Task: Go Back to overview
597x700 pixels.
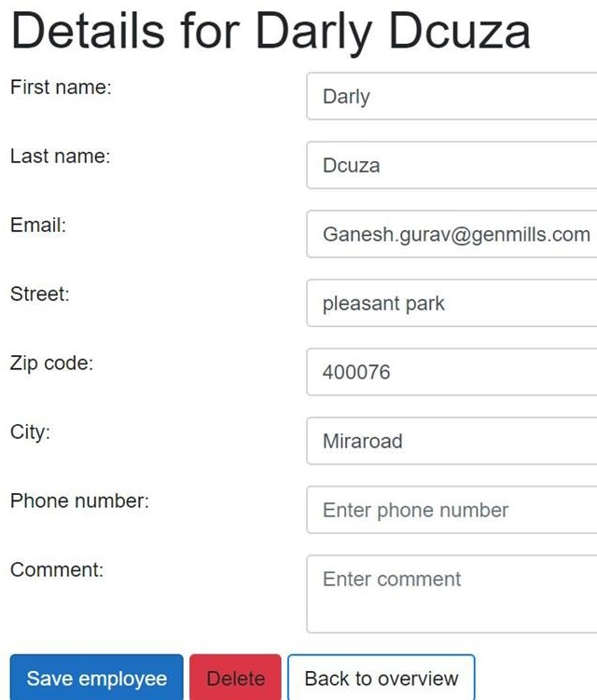Action: click(381, 679)
